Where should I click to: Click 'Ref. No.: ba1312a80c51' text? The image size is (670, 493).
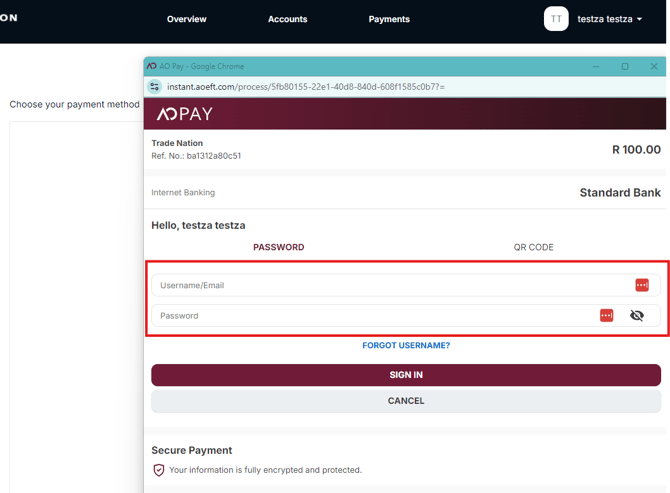click(196, 156)
